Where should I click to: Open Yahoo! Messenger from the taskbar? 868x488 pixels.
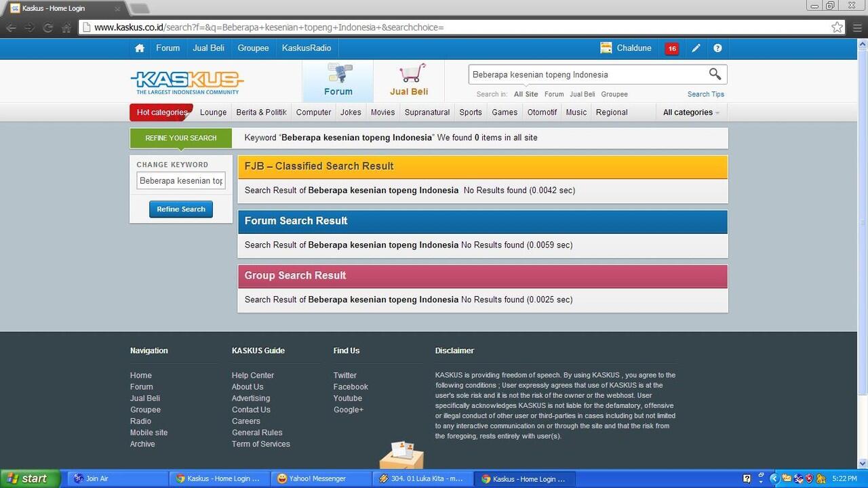coord(321,479)
